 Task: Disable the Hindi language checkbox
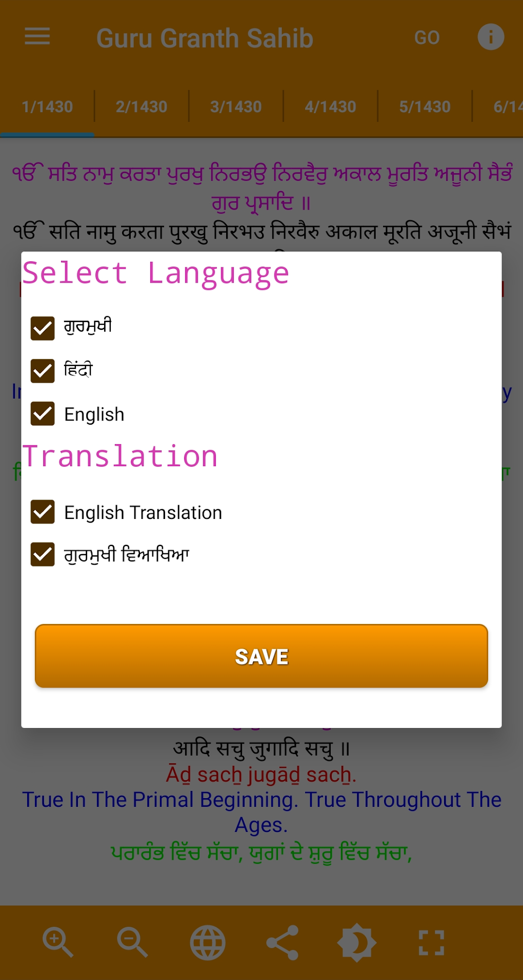pos(43,371)
